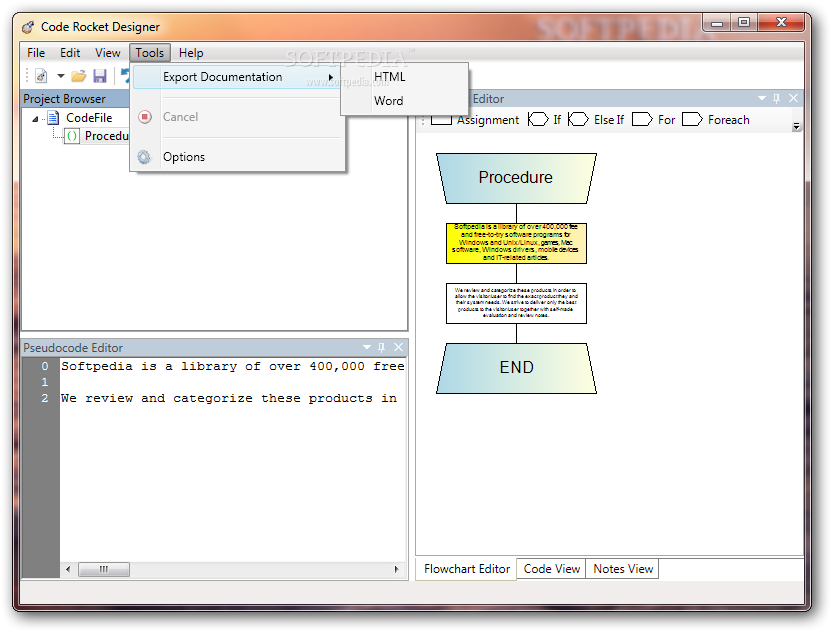Image resolution: width=832 pixels, height=632 pixels.
Task: Collapse the CodeFile tree node
Action: 35,119
